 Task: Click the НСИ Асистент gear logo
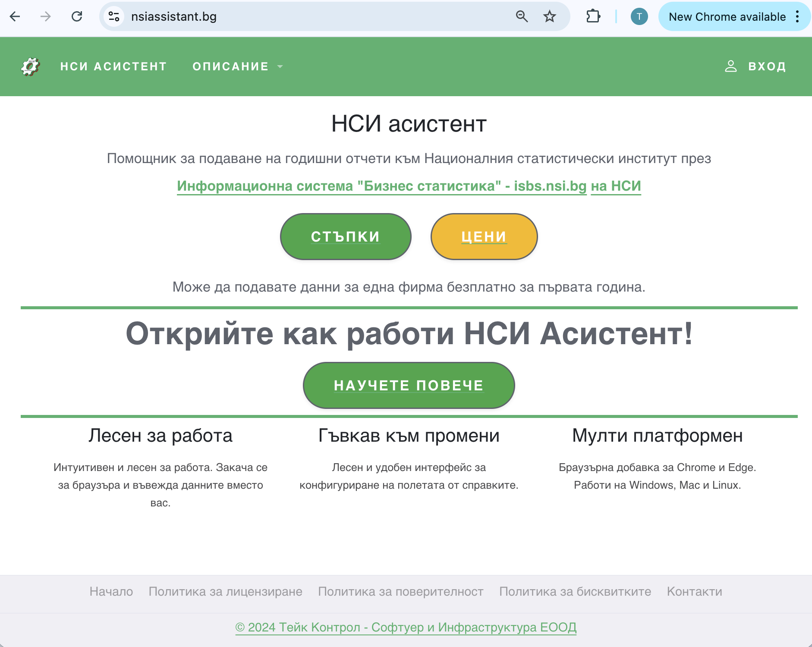30,66
